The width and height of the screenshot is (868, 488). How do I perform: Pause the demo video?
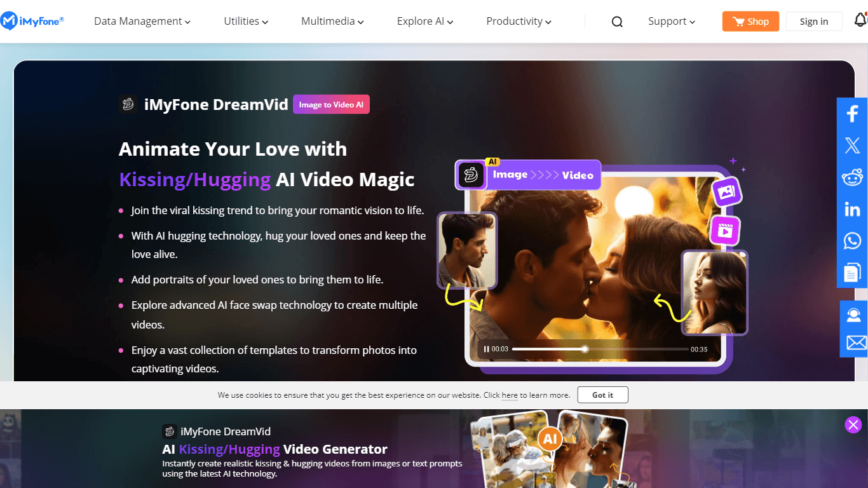[486, 349]
